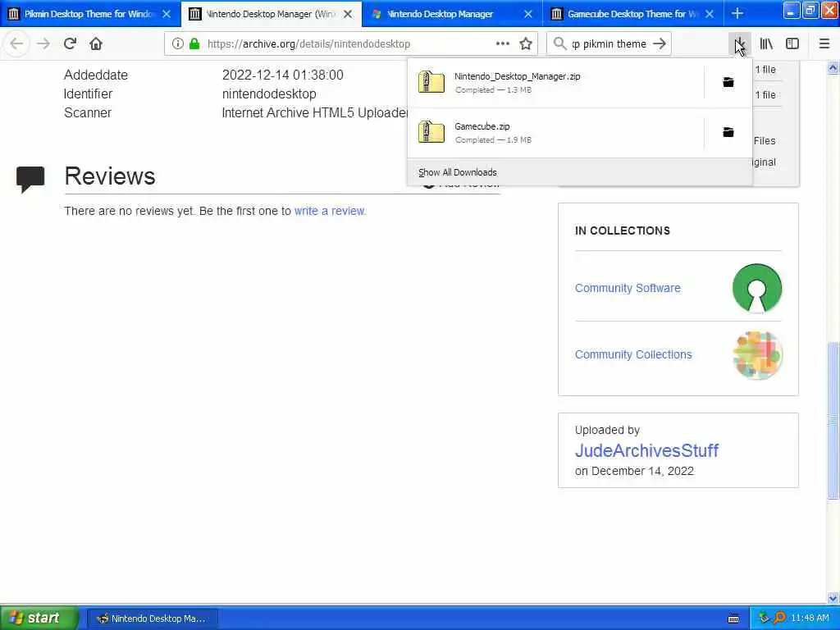Click the pikmin theme search box
The image size is (840, 630).
point(609,44)
